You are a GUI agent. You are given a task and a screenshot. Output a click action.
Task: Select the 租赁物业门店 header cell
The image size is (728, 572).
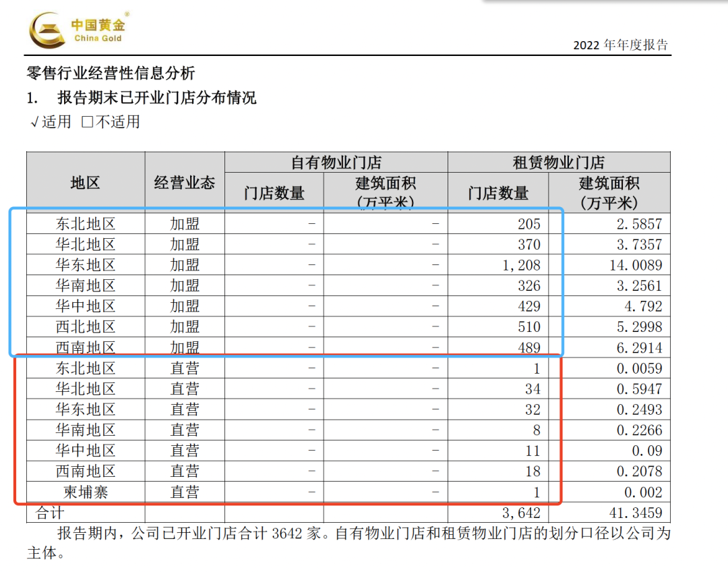tap(558, 163)
